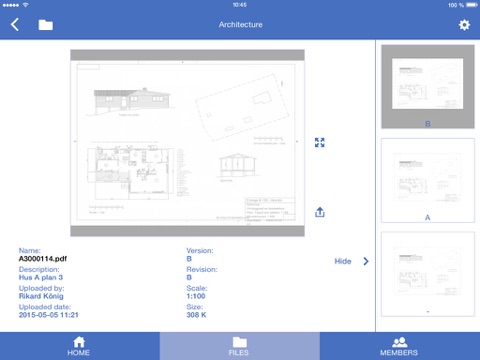Select version A thumbnail
The height and width of the screenshot is (360, 480).
[x=428, y=180]
